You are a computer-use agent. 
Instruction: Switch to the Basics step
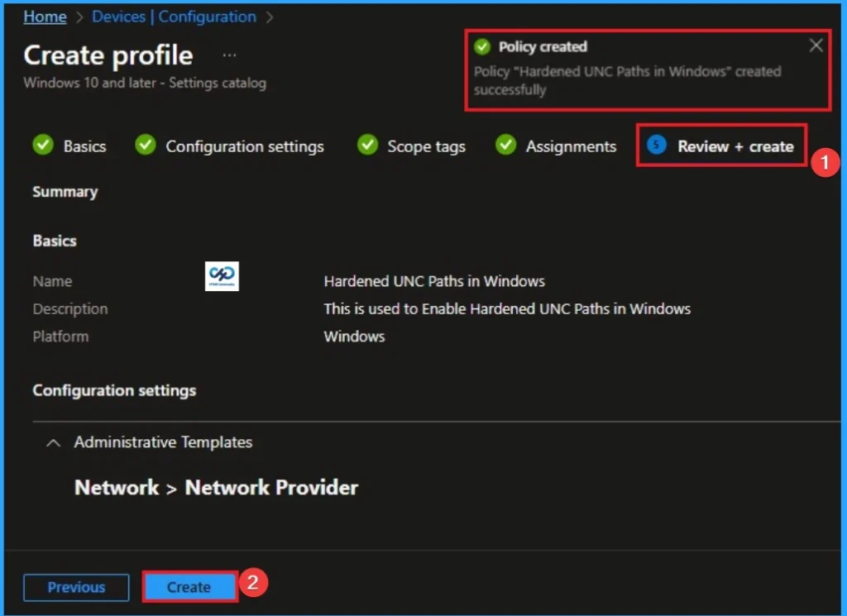click(85, 146)
